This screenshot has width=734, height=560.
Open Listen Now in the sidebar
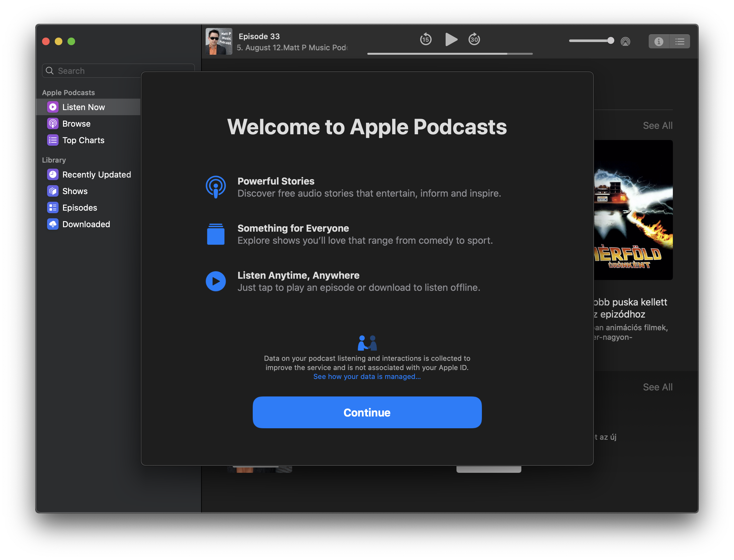coord(83,107)
